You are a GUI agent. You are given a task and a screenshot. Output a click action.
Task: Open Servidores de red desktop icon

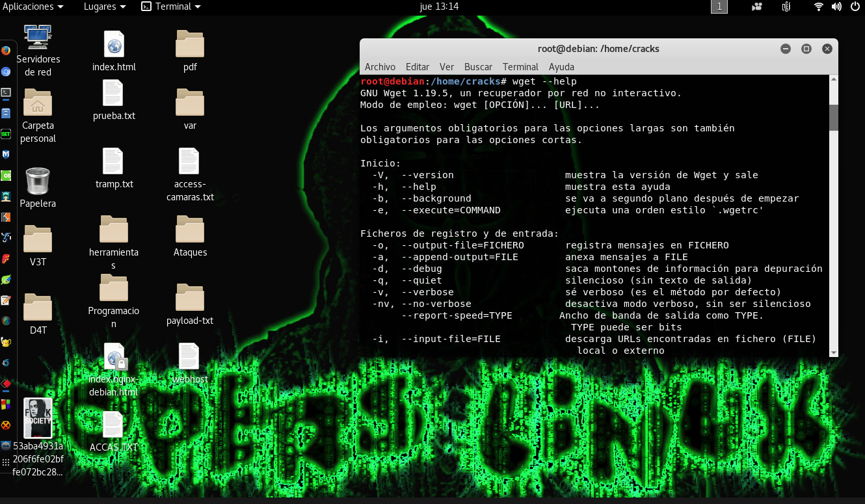(x=38, y=51)
